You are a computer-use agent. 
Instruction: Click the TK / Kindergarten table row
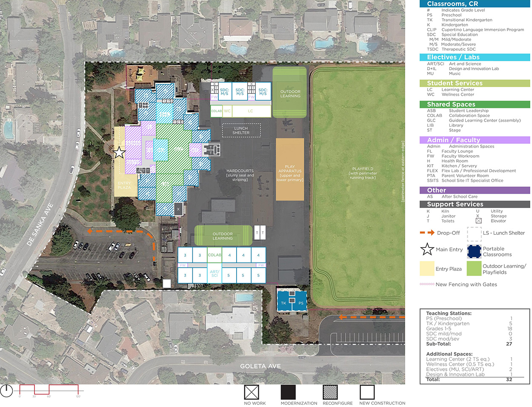click(x=469, y=323)
